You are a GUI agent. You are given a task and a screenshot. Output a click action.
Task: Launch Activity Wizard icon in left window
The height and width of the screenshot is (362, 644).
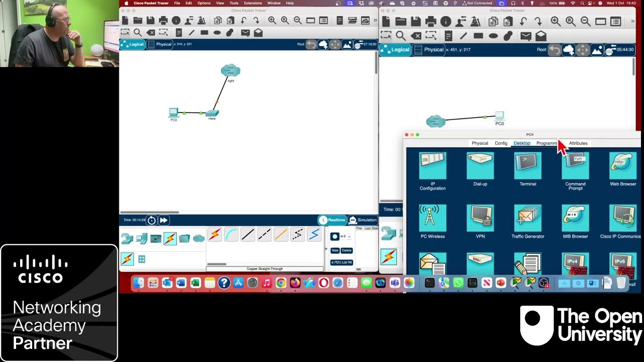point(201,21)
